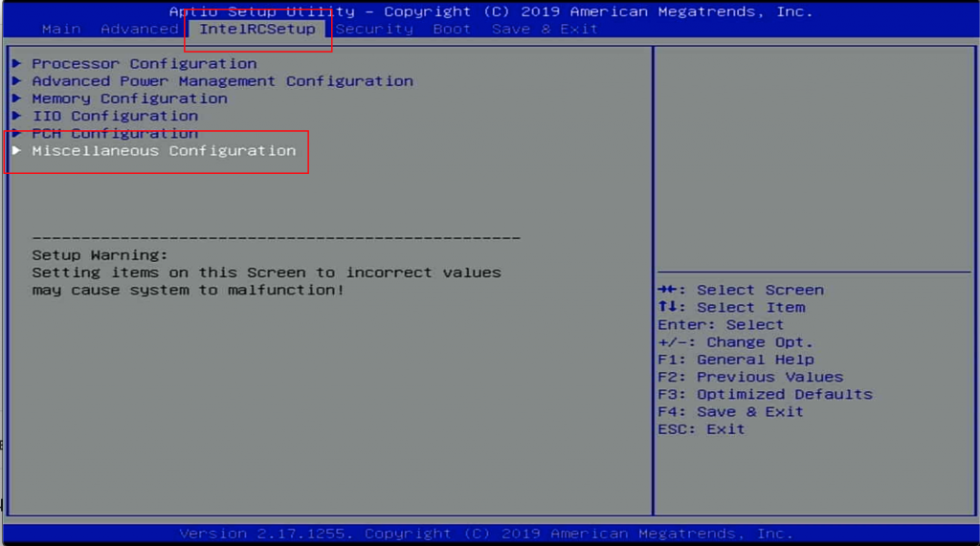The width and height of the screenshot is (980, 546).
Task: Click arrow beside PCH Configuration
Action: 17,133
